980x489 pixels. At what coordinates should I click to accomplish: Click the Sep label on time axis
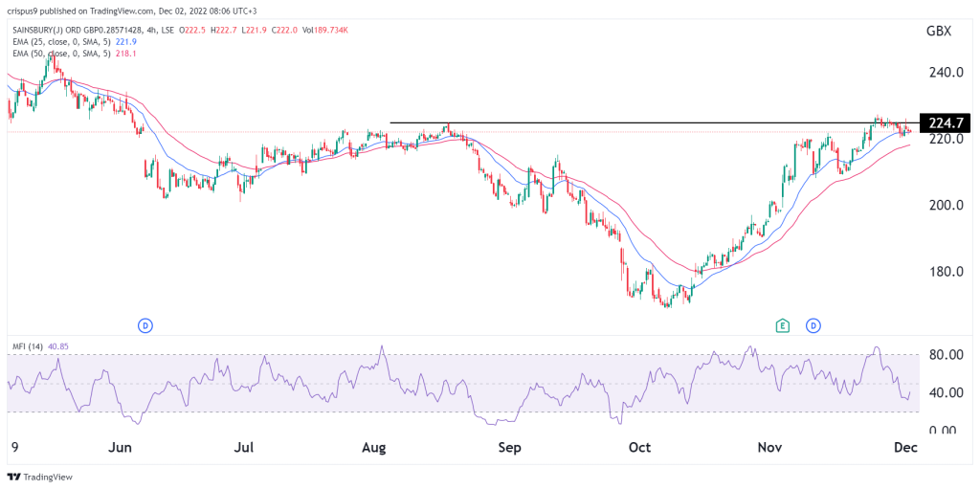[511, 448]
